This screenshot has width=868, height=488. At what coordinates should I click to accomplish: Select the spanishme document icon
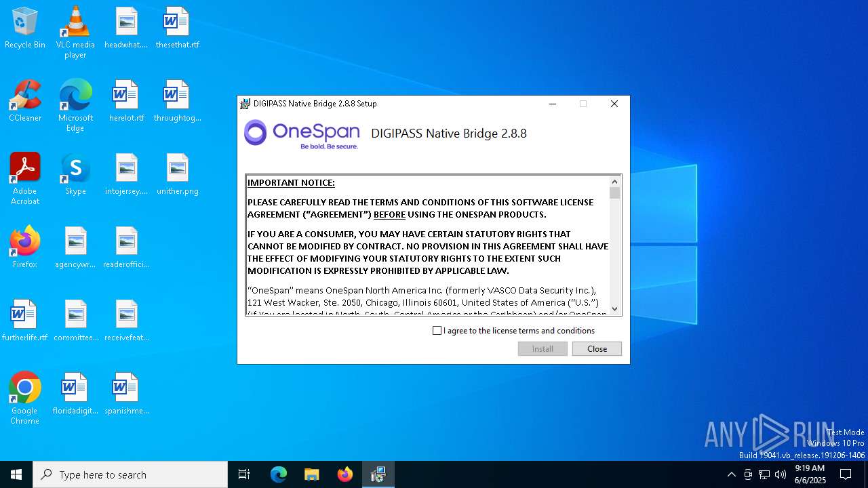126,394
